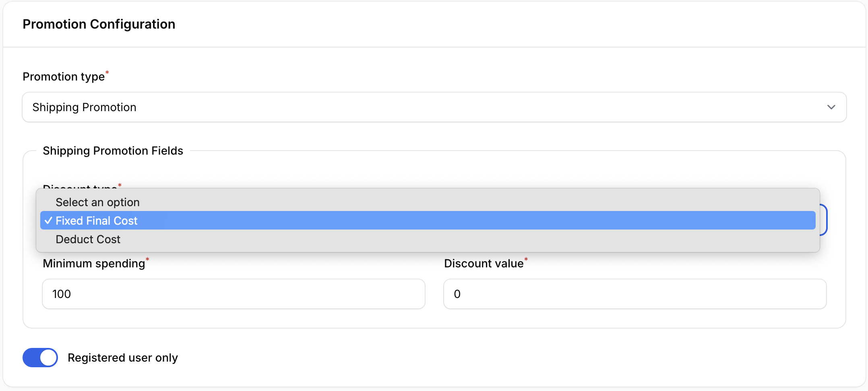This screenshot has width=868, height=391.
Task: Click the chevron arrow on Shipping Promotion select
Action: (x=831, y=107)
